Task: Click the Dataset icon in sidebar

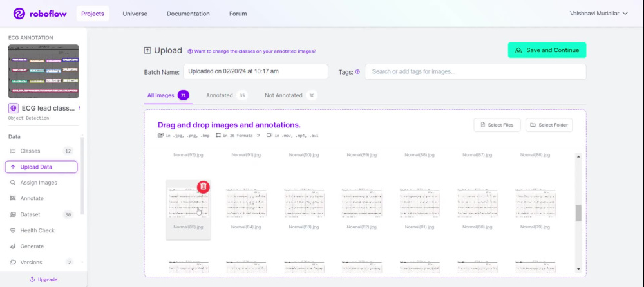Action: [x=13, y=214]
